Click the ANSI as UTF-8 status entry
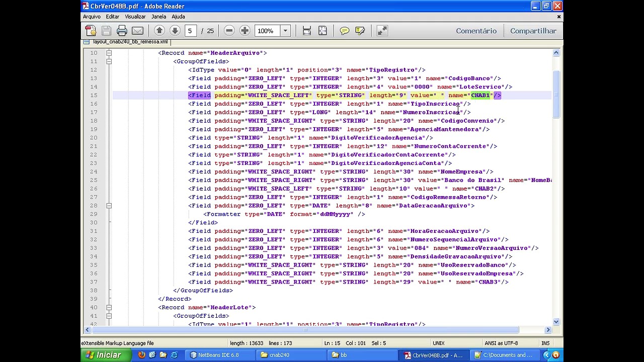Image resolution: width=644 pixels, height=362 pixels. (x=501, y=343)
